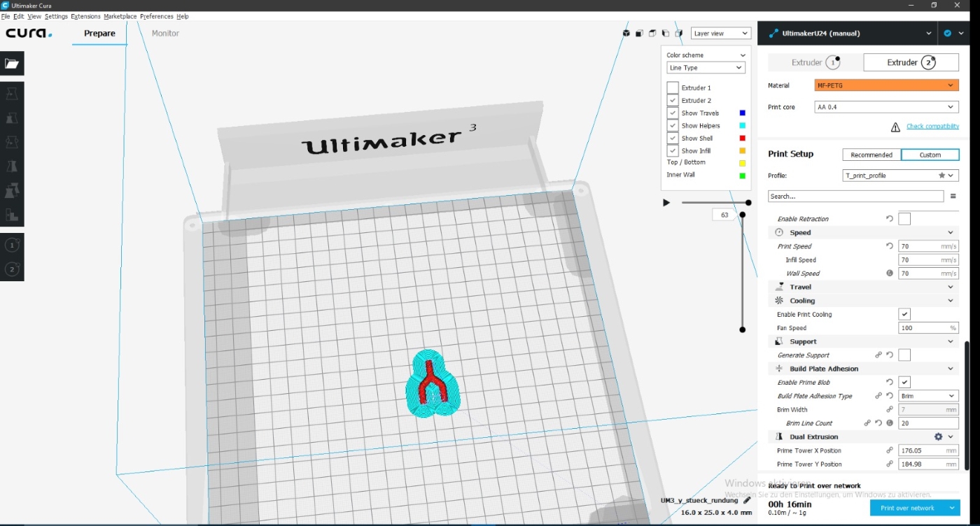Click the compatibility warning triangle icon
Screen dimensions: 980x526
click(x=895, y=127)
